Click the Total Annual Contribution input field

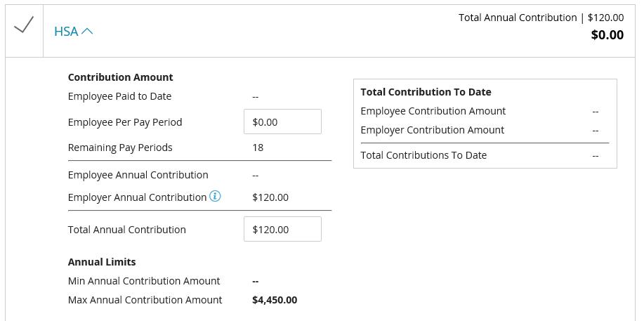[x=282, y=229]
